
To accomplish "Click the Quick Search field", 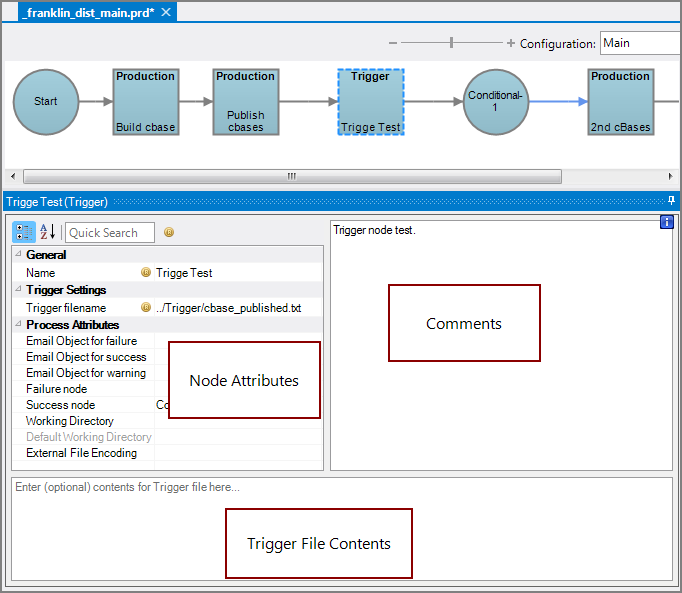I will (x=110, y=232).
